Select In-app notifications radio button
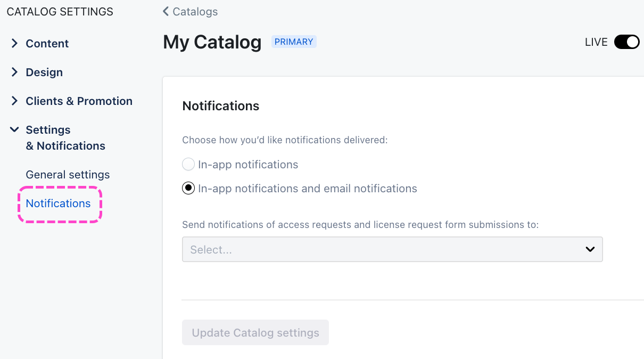The height and width of the screenshot is (359, 644). (x=188, y=165)
